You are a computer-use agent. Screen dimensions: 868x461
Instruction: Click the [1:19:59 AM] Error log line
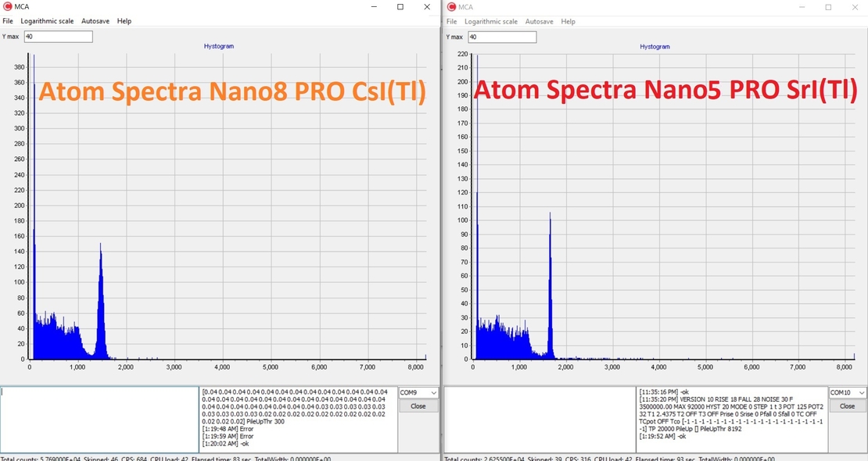[228, 436]
